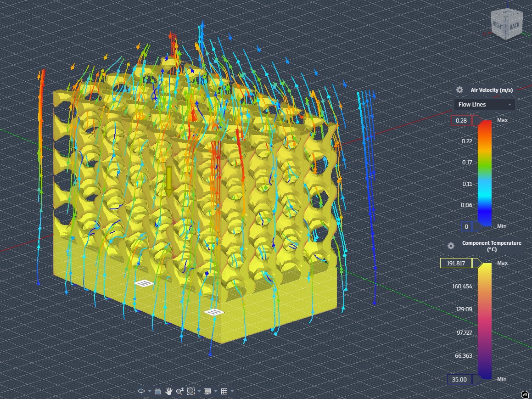532x399 pixels.
Task: Activate the Look At camera tool
Action: coord(157,391)
